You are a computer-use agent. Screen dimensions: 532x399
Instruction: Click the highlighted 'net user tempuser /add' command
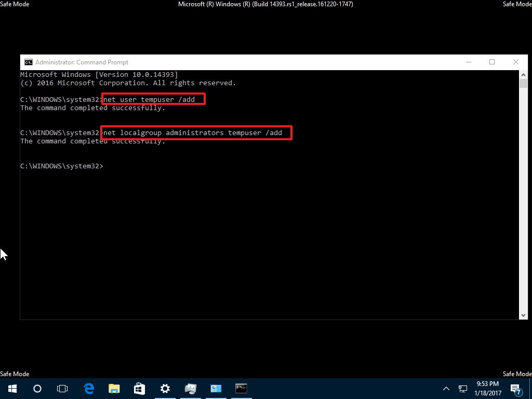coord(152,99)
